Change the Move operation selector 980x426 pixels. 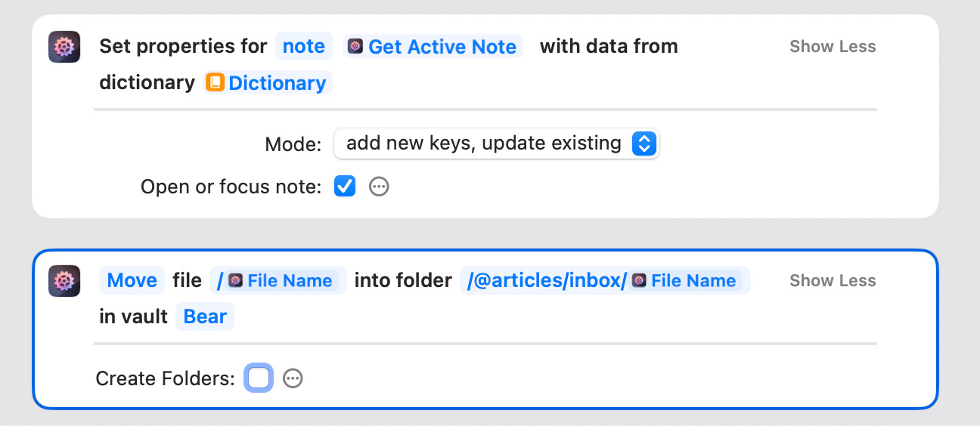(x=132, y=281)
